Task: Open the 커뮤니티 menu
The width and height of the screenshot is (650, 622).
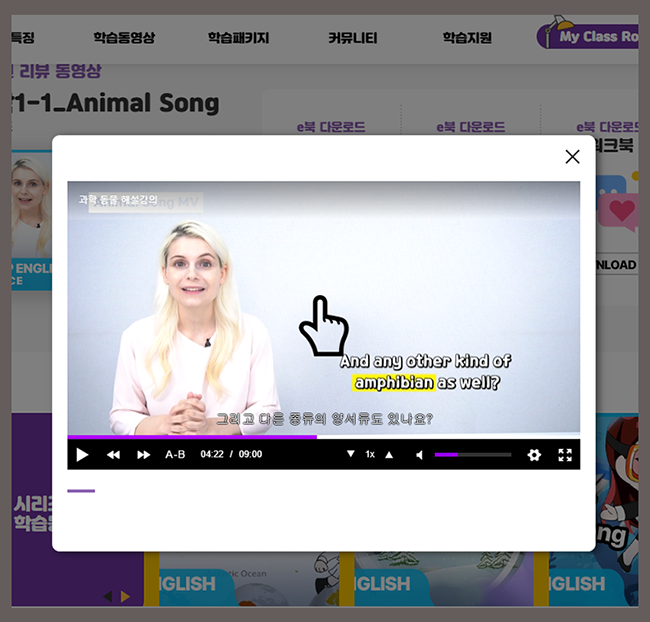Action: (x=353, y=38)
